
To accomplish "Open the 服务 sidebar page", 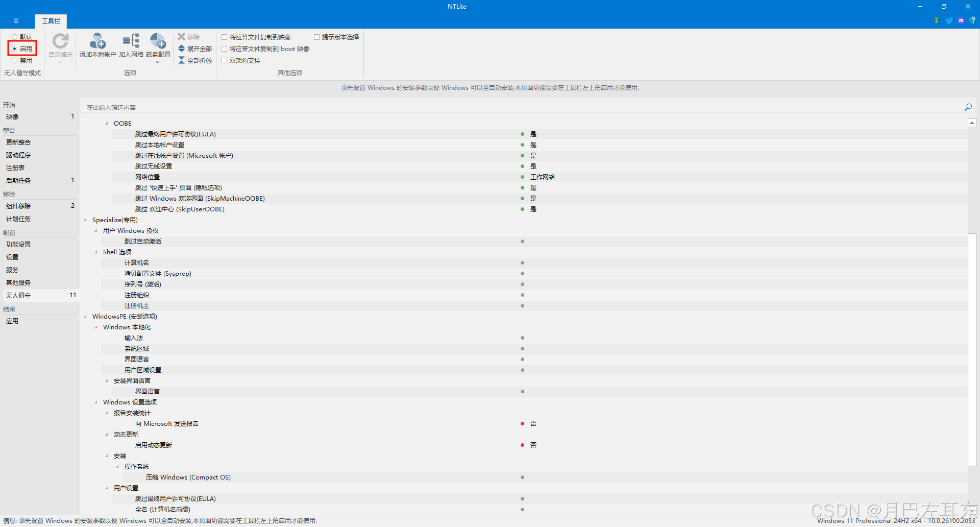I will click(40, 270).
